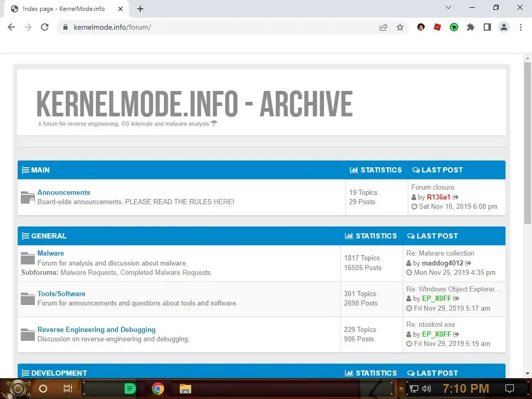Screen dimensions: 532x399
Task: View latest post icon in Tools/Software row
Action: click(x=456, y=299)
